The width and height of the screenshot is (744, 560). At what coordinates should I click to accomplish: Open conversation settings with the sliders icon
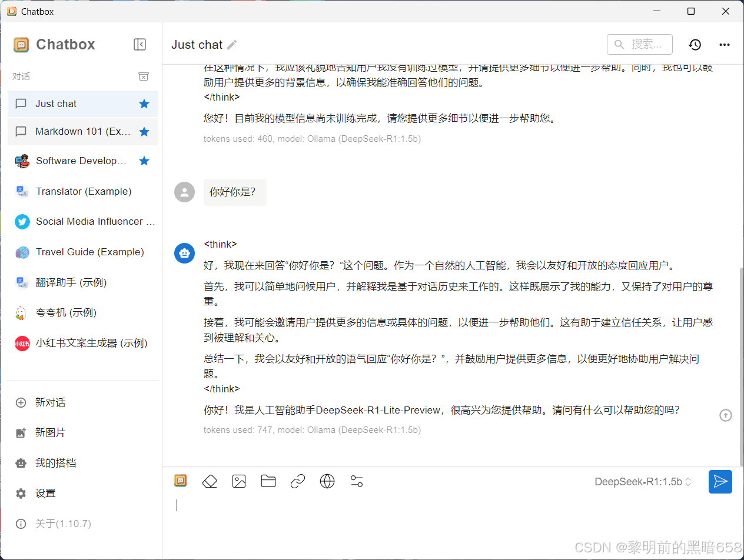(x=357, y=481)
